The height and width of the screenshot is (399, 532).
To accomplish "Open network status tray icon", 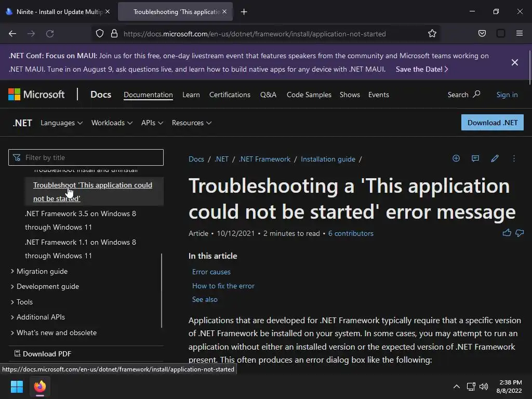I will coord(471,387).
